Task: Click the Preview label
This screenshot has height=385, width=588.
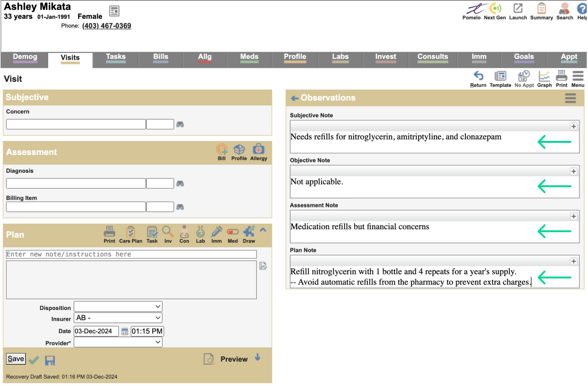Action: (234, 359)
